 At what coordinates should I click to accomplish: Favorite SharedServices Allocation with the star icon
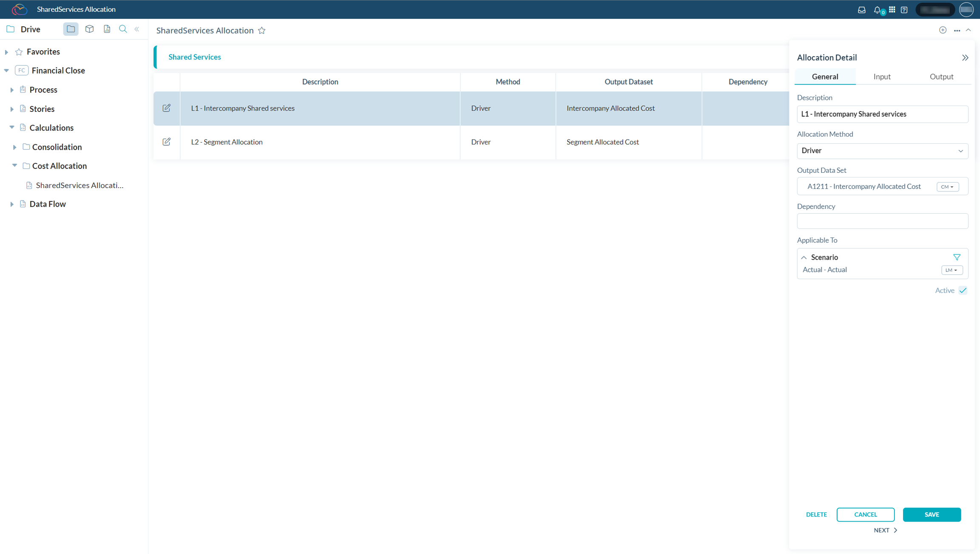point(262,31)
